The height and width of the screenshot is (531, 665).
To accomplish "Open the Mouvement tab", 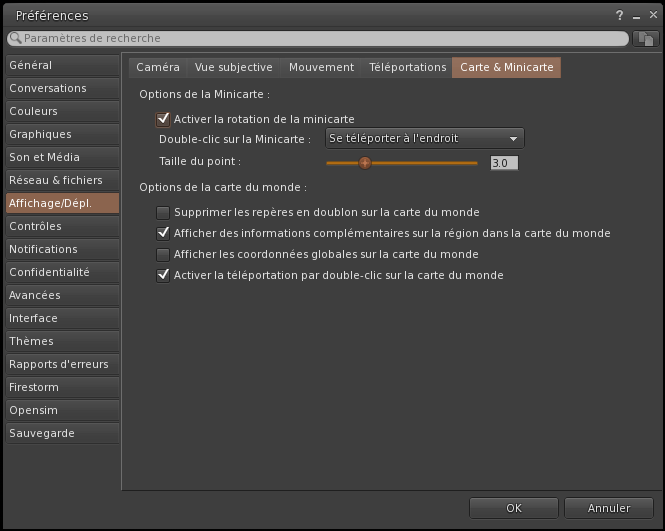I will (321, 67).
